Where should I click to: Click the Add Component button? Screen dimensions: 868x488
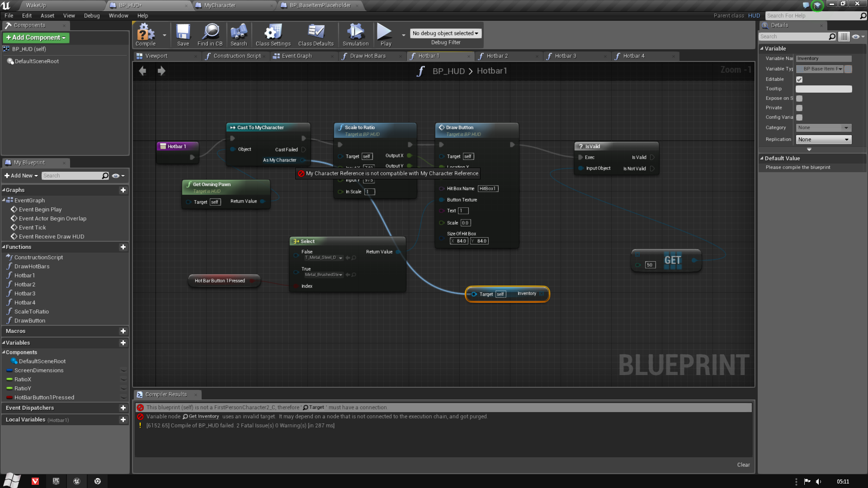[x=36, y=38]
